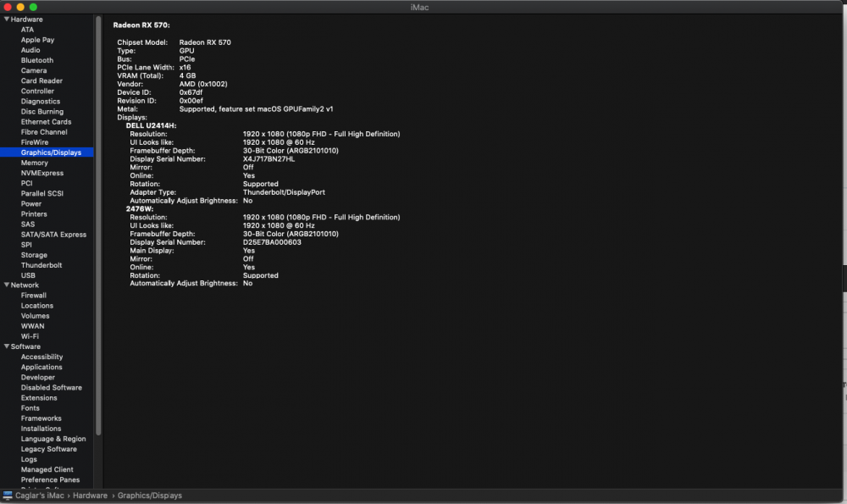This screenshot has width=847, height=504.
Task: Go to Caglar's iMac in path bar
Action: pyautogui.click(x=40, y=496)
